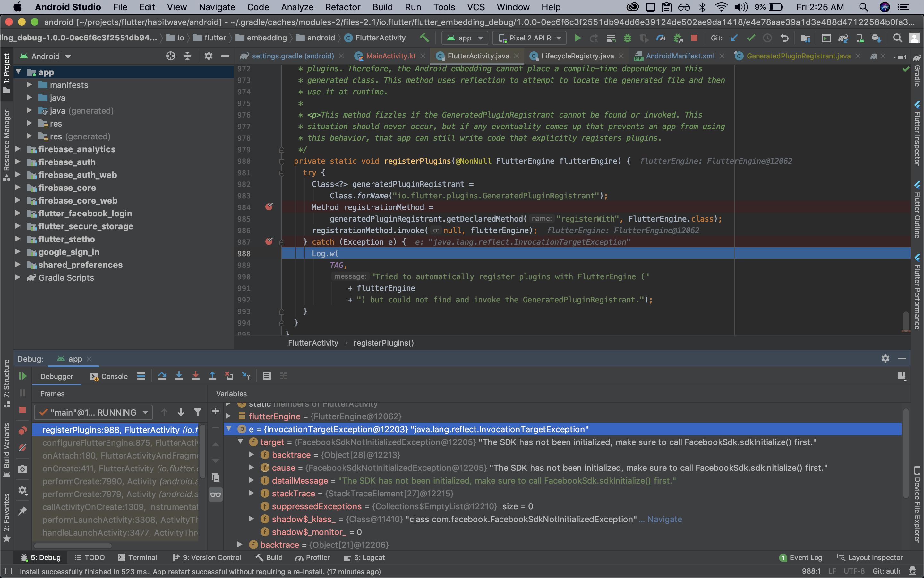
Task: Toggle breakpoint on line 984
Action: click(x=269, y=207)
